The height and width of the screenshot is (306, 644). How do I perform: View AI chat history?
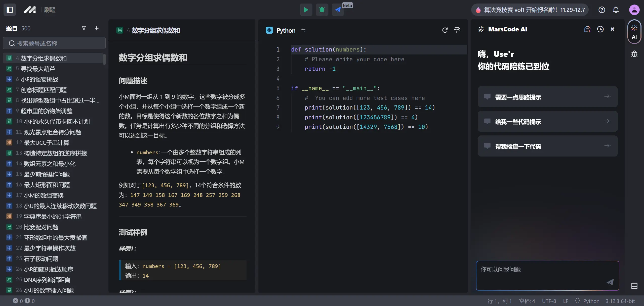coord(600,29)
